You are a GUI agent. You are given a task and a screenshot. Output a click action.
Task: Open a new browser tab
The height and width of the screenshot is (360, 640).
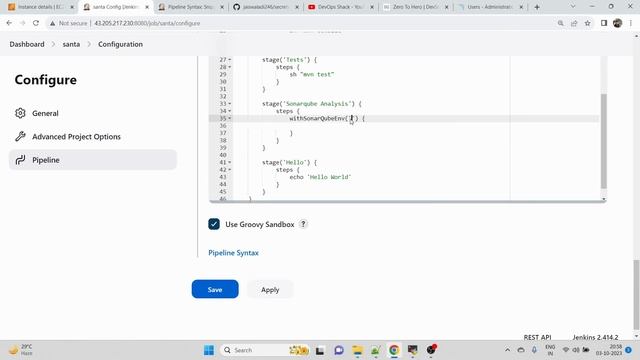pyautogui.click(x=537, y=7)
